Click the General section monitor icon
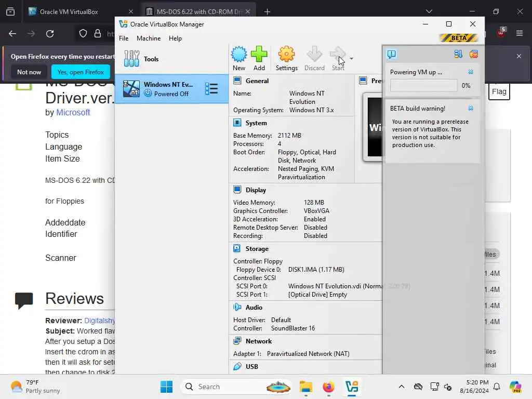 (237, 81)
